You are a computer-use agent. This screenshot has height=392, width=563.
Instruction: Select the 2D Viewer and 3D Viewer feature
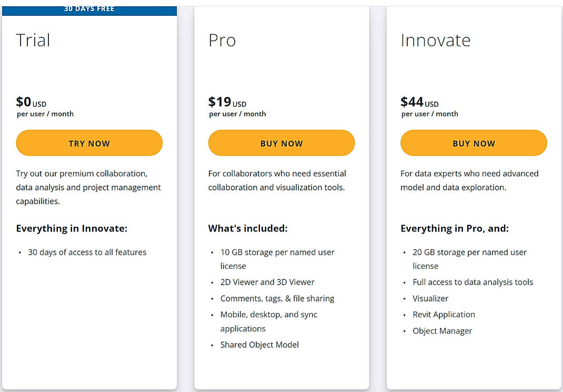tap(267, 282)
